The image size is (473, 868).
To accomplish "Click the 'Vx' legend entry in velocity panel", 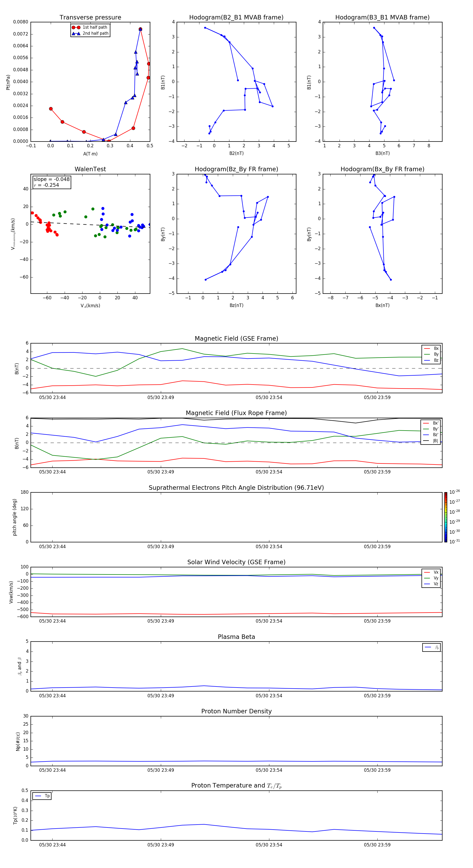I will 431,572.
